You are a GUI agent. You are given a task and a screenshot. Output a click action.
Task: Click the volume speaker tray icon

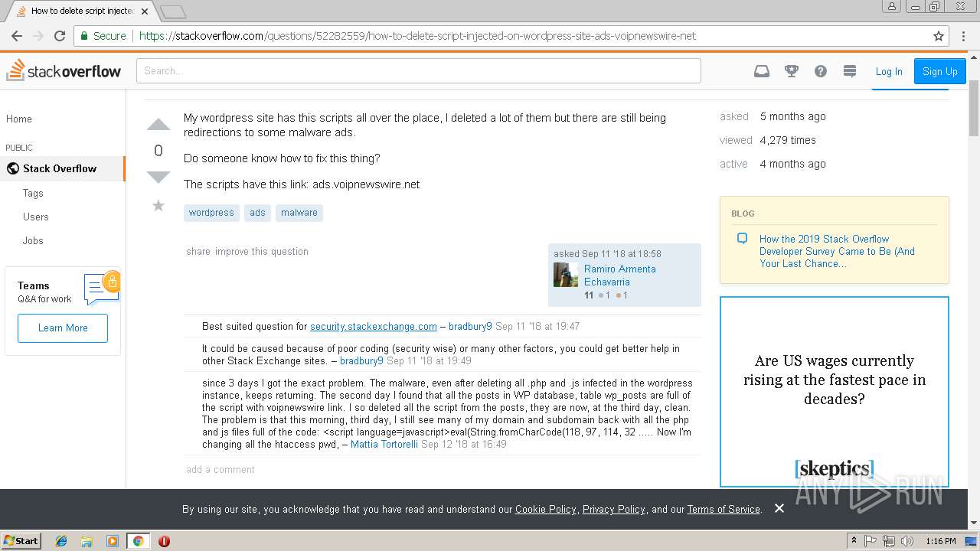(x=907, y=541)
